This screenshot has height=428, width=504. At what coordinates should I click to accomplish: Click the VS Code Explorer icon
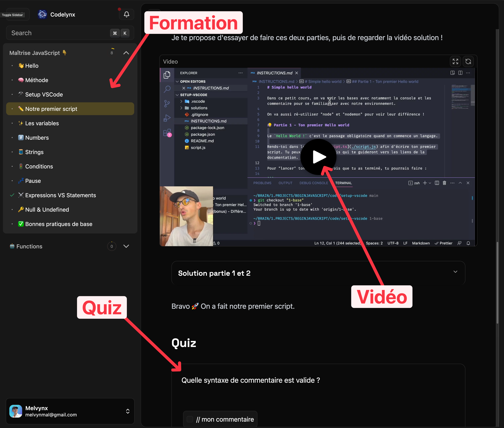(167, 75)
